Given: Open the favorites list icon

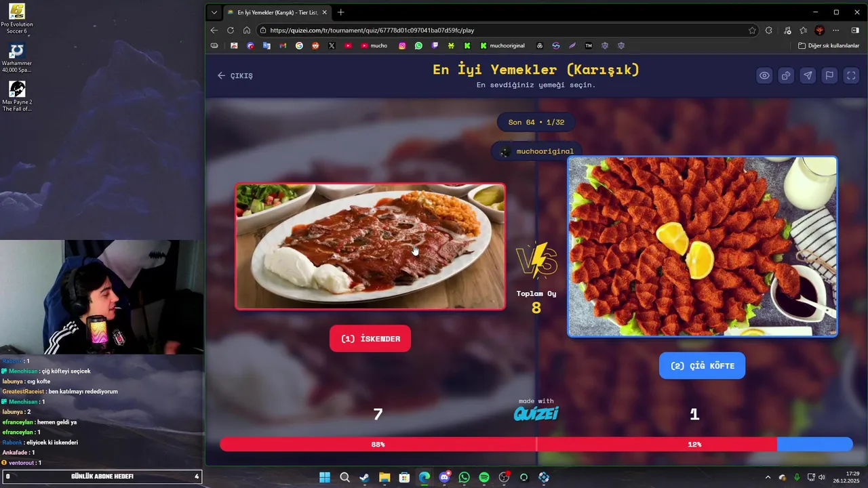Looking at the screenshot, I should tap(804, 30).
